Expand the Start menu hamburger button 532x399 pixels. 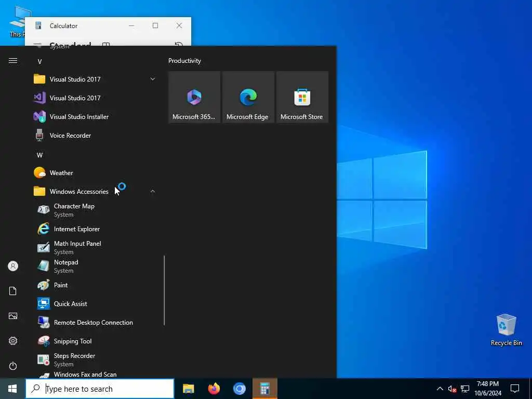[x=13, y=61]
